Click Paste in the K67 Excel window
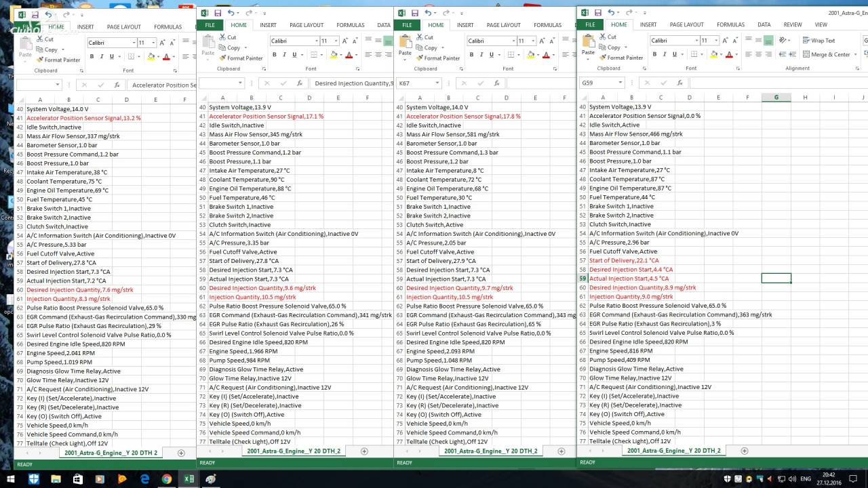Image resolution: width=868 pixels, height=488 pixels. point(404,47)
